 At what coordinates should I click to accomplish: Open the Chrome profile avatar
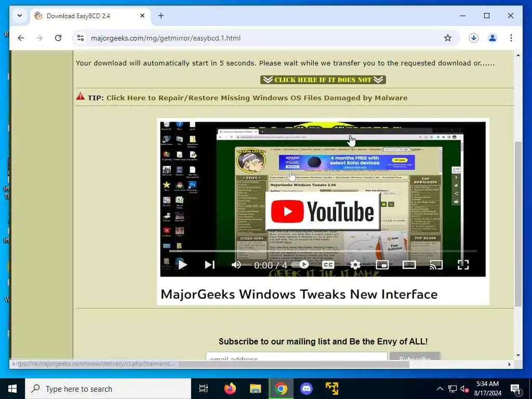[x=493, y=38]
